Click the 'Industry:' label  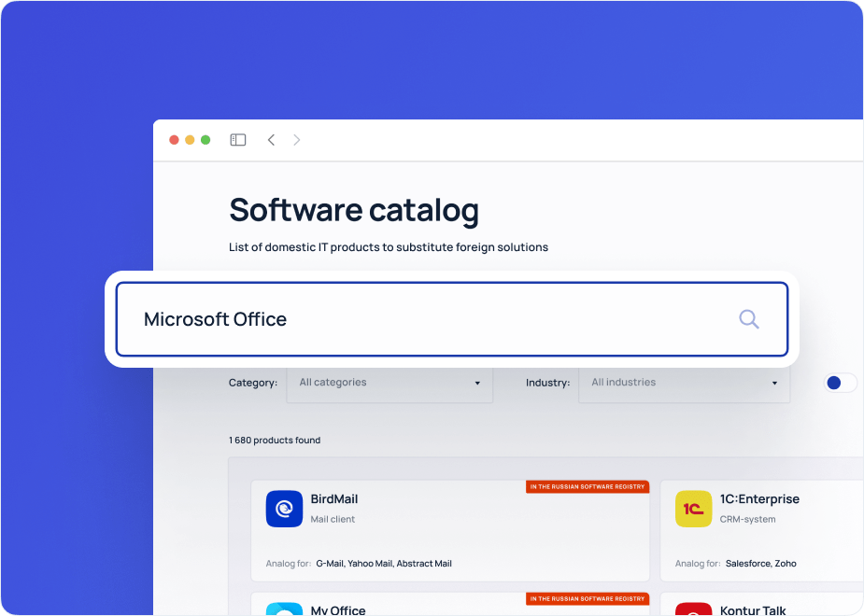tap(547, 383)
